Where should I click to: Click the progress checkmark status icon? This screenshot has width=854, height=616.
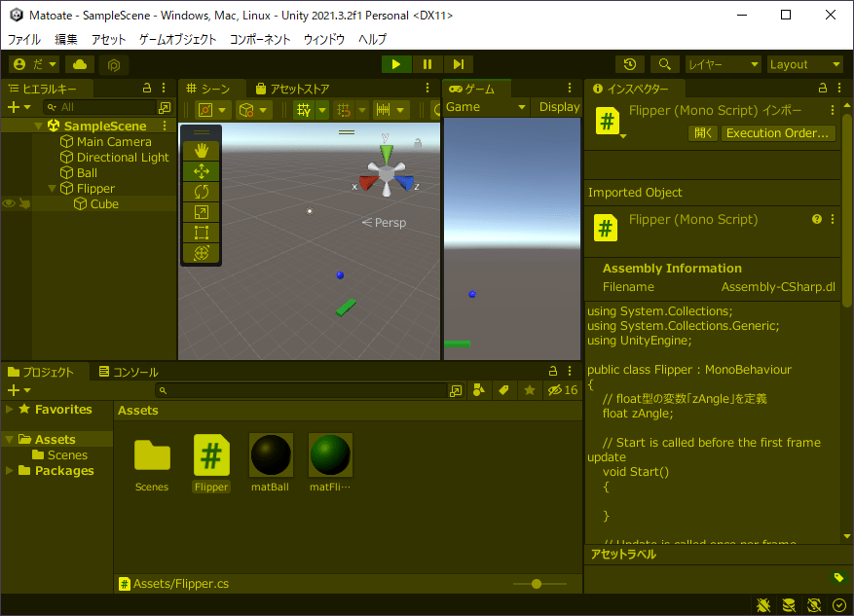pyautogui.click(x=839, y=605)
